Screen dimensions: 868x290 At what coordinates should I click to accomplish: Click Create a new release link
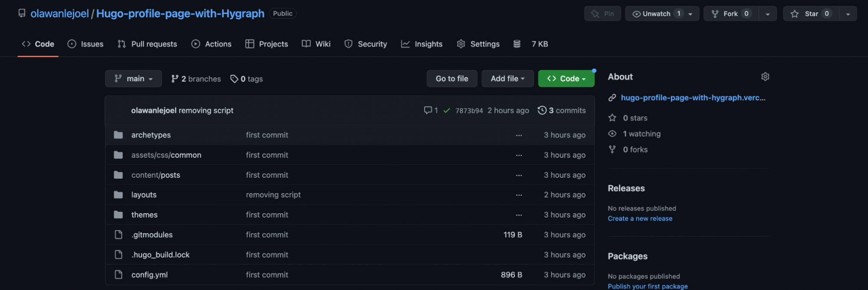[640, 218]
